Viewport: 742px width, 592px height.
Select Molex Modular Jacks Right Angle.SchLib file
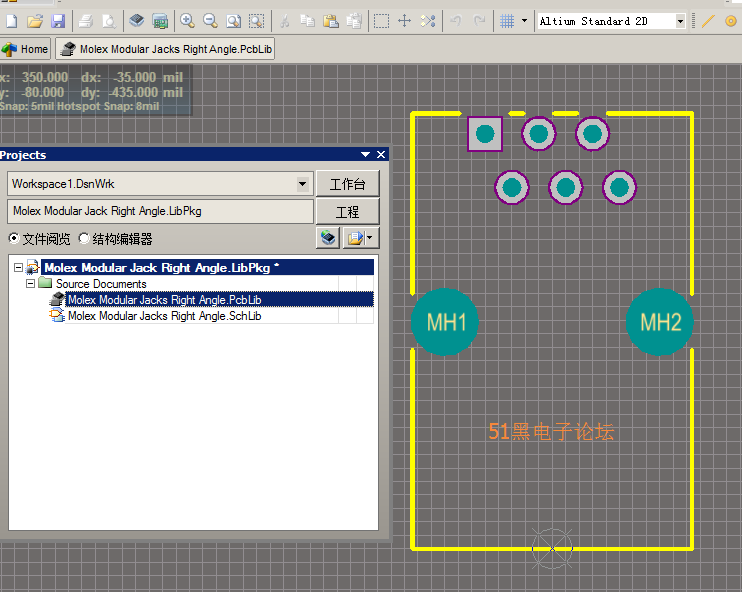pos(164,316)
